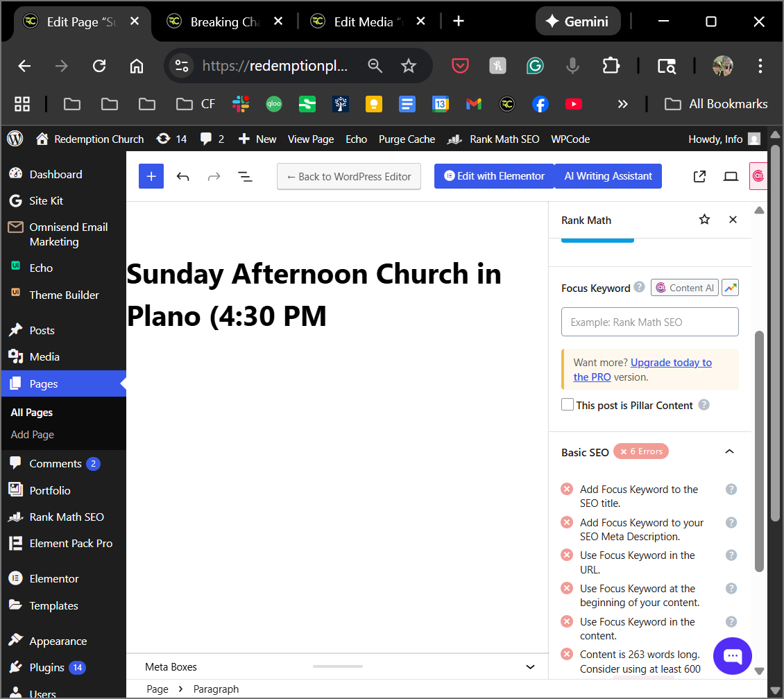784x699 pixels.
Task: Click the Focus Keyword input field
Action: coord(649,322)
